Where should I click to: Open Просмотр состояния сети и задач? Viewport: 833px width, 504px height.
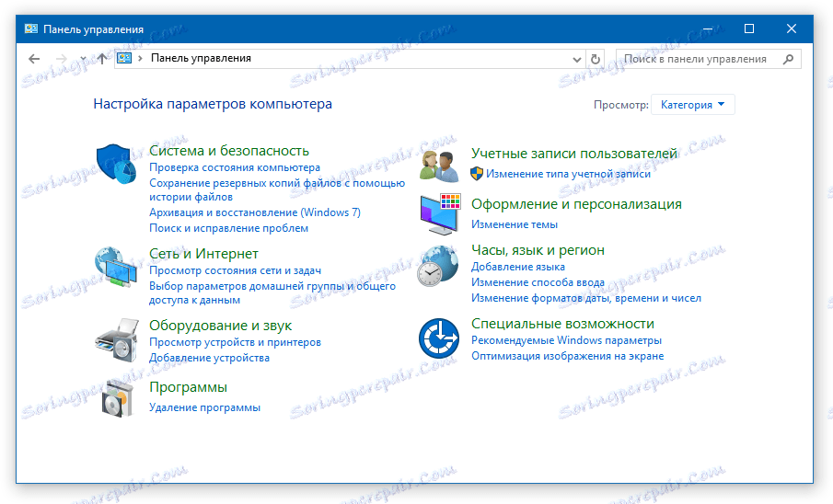(235, 270)
